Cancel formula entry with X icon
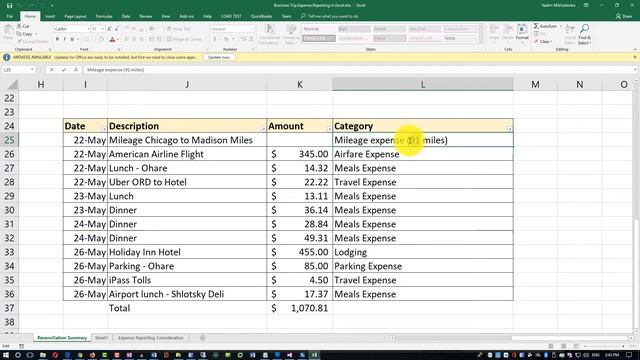The height and width of the screenshot is (360, 640). coord(52,70)
